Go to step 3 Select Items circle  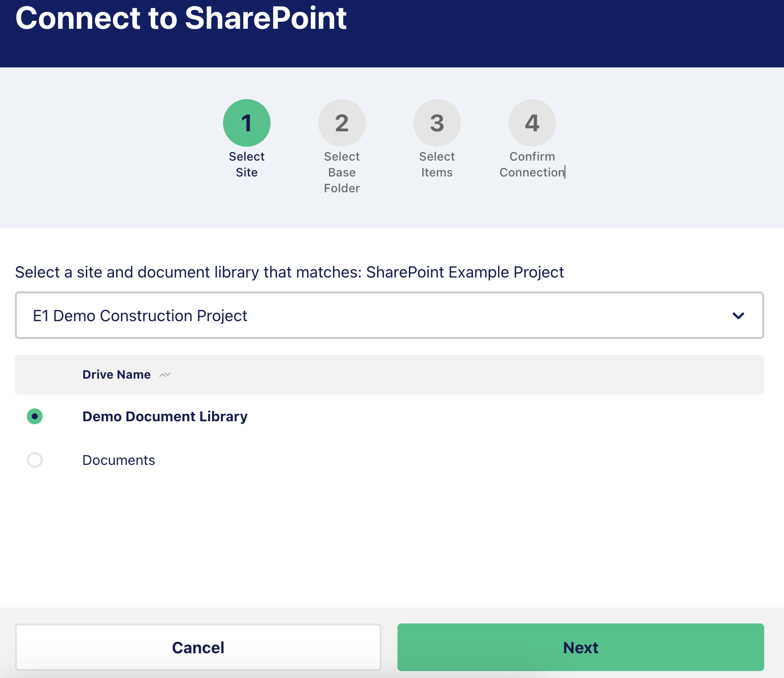[x=437, y=123]
